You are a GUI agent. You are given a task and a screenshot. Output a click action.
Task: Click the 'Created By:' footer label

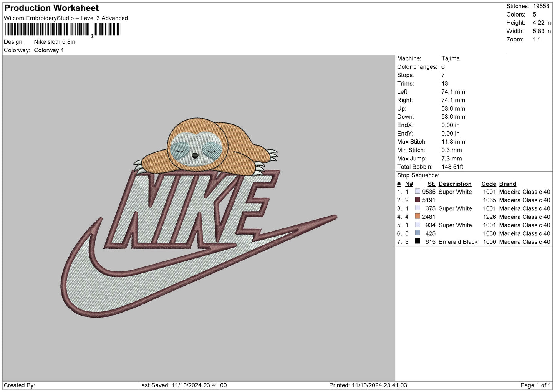(19, 385)
